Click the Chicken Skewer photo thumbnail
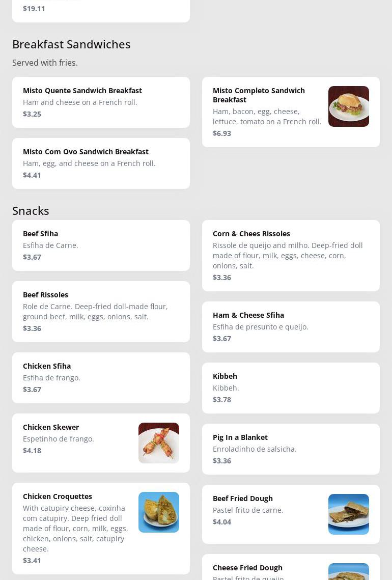Screen dimensions: 392x580 (158, 443)
